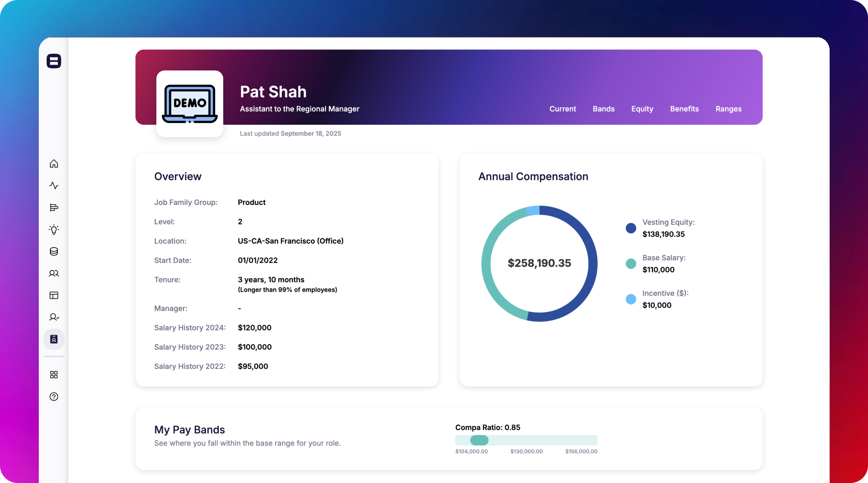Go to the Equity section

pos(642,109)
